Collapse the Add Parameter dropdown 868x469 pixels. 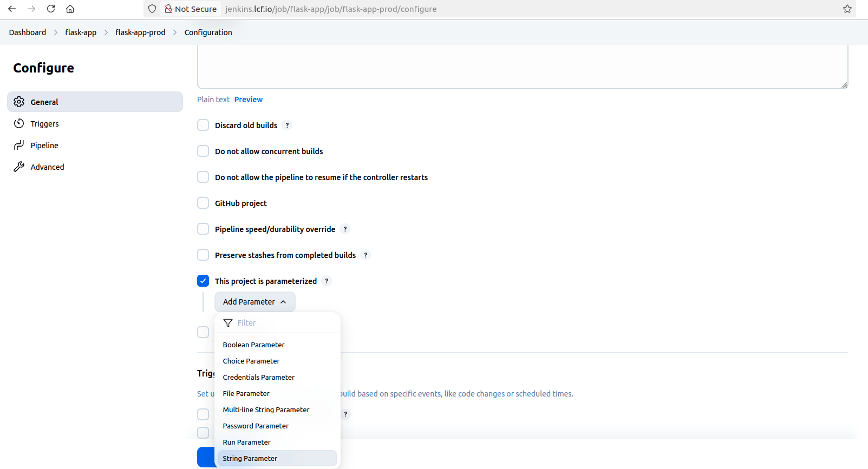tap(254, 302)
